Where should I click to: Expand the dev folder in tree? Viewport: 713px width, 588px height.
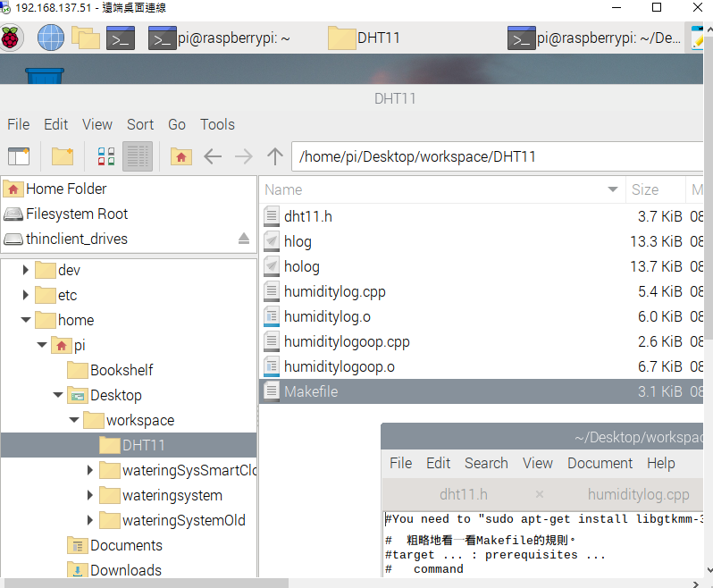coord(25,270)
